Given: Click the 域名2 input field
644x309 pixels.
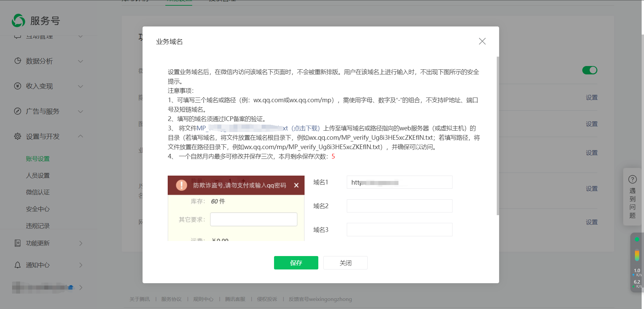Looking at the screenshot, I should [x=399, y=206].
